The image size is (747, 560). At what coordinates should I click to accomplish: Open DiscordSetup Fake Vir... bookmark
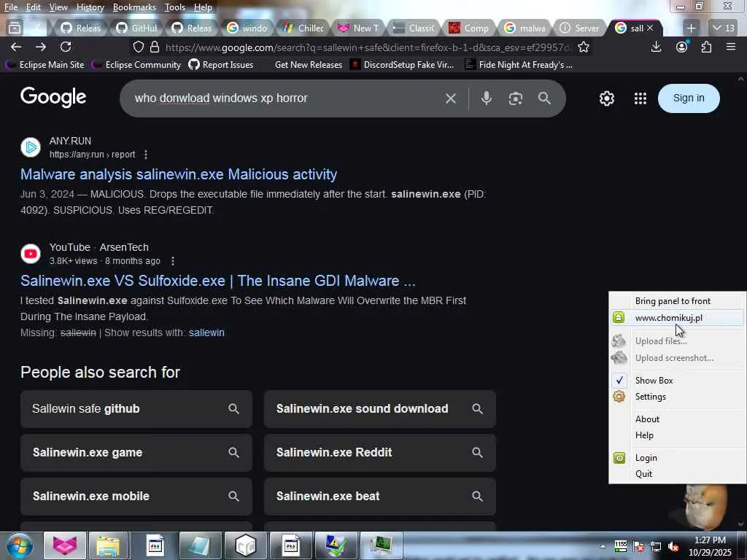point(402,65)
